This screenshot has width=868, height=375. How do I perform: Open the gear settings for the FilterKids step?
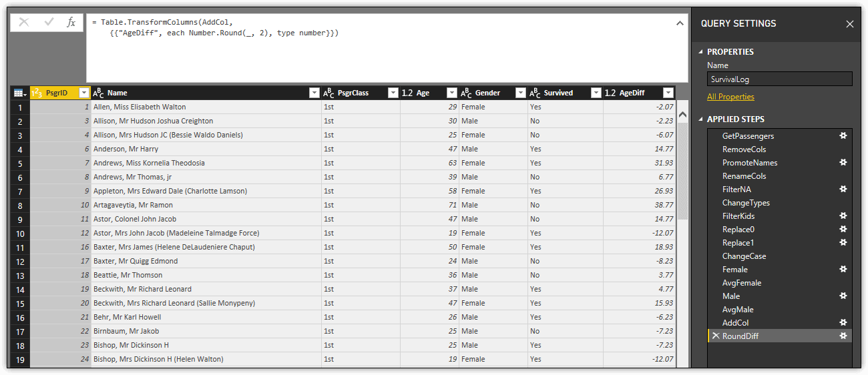[843, 216]
